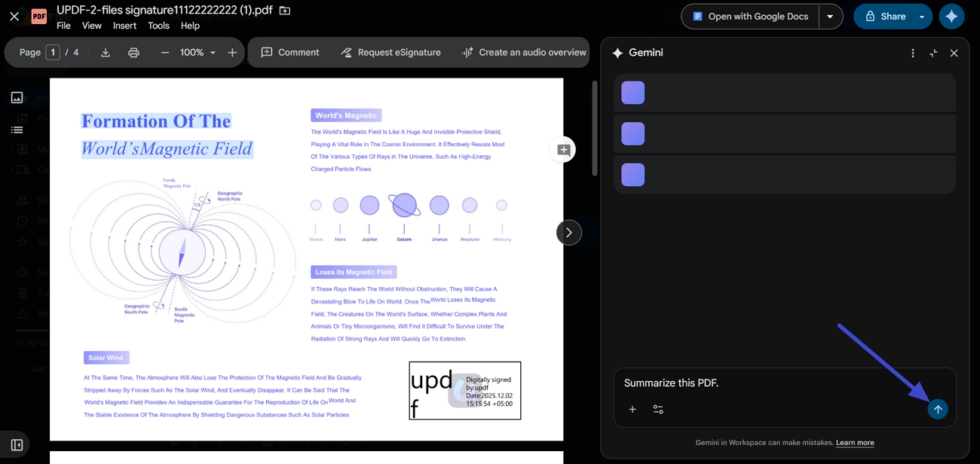The height and width of the screenshot is (464, 980).
Task: Click the Open with Google Docs button
Action: pyautogui.click(x=750, y=17)
